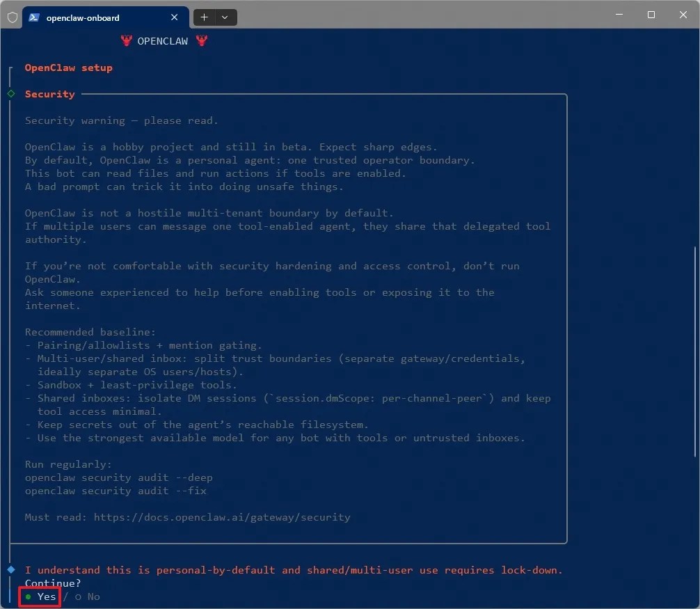
Task: Click the green dot inside the Yes option
Action: 29,596
